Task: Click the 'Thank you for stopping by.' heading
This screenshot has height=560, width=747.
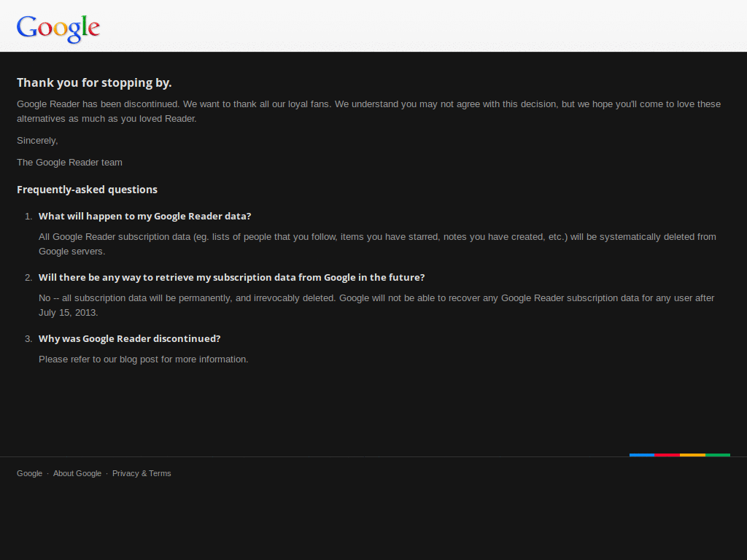Action: tap(94, 83)
